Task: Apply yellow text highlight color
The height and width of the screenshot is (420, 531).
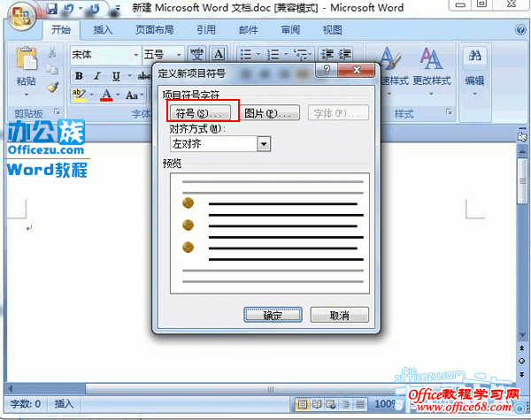Action: tap(80, 95)
